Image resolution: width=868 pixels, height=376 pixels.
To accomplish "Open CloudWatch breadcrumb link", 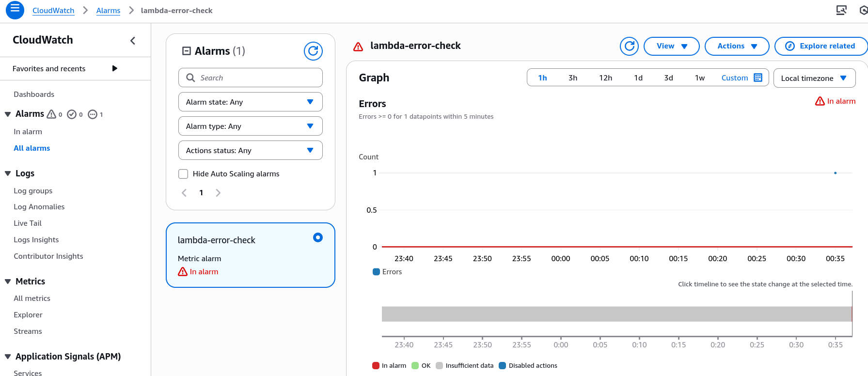I will [53, 10].
